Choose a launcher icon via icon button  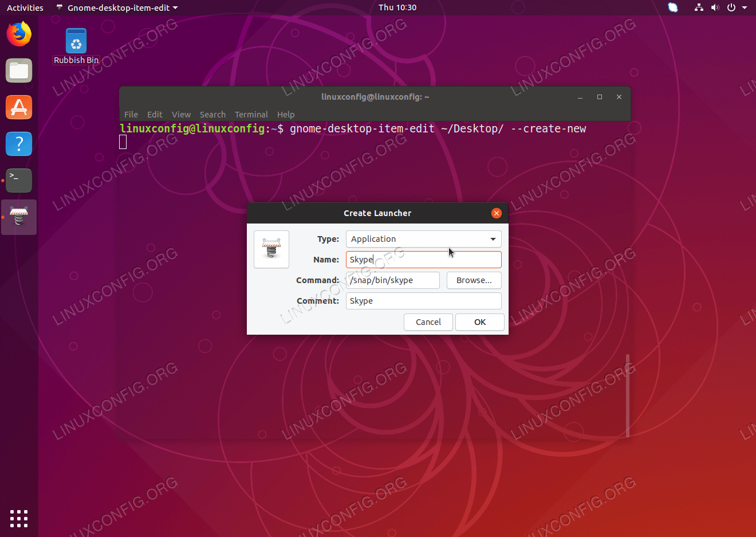point(271,249)
